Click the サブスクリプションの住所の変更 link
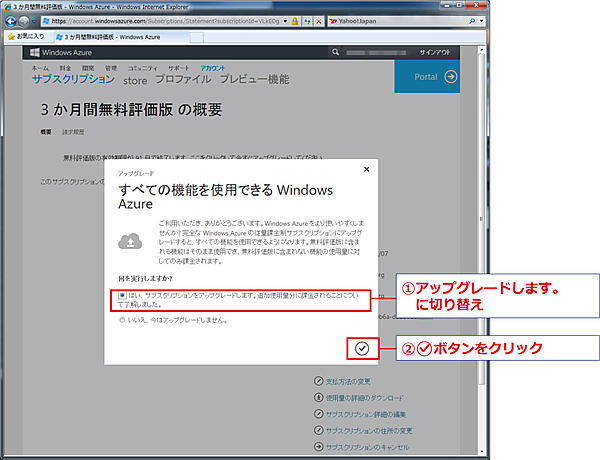Screen dimensions: 600x460 pyautogui.click(x=369, y=431)
